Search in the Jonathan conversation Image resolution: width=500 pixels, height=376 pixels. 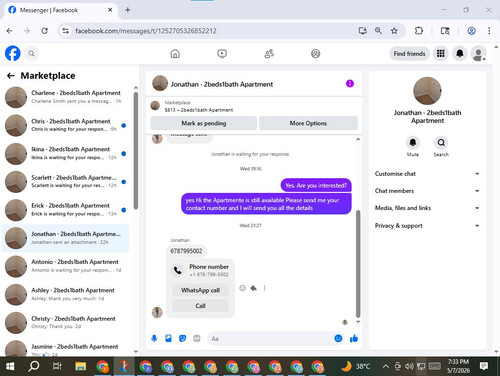click(x=441, y=143)
